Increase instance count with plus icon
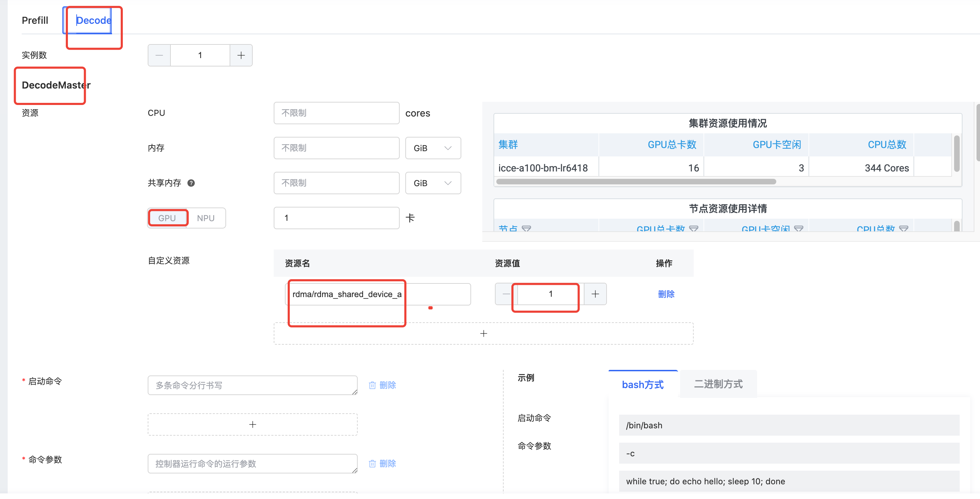 point(241,56)
